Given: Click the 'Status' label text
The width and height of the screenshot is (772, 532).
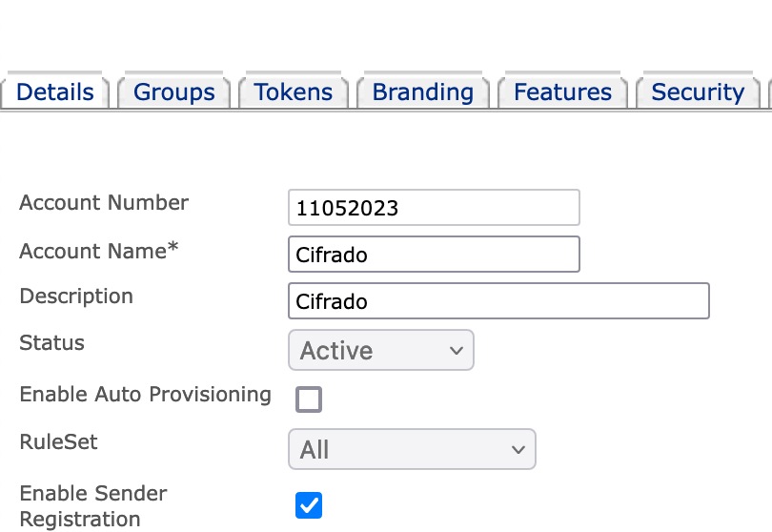Looking at the screenshot, I should [x=51, y=343].
